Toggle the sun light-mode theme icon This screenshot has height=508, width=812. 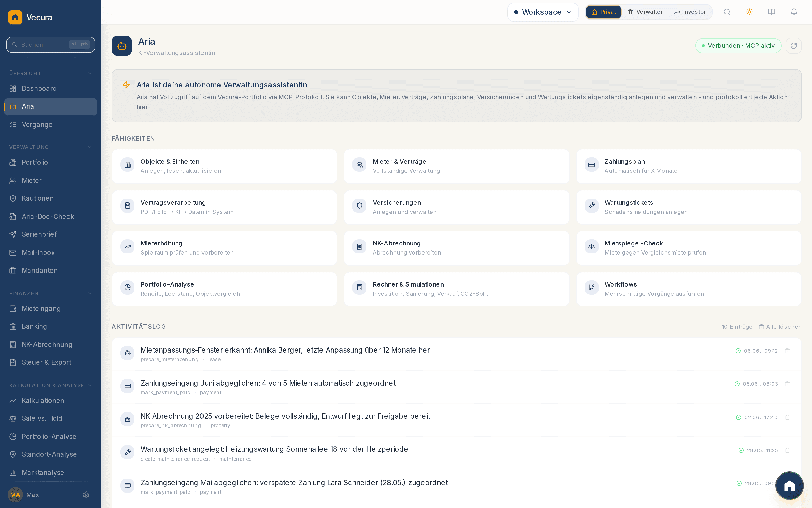[749, 12]
